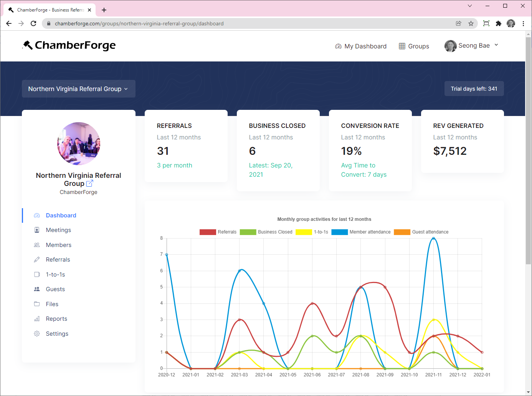
Task: Select Reports from the sidebar menu
Action: (x=56, y=319)
